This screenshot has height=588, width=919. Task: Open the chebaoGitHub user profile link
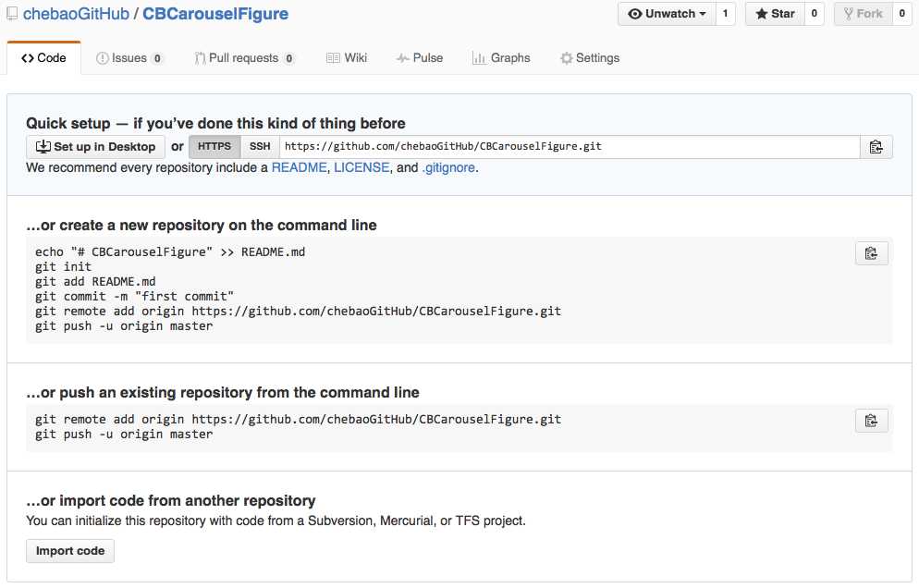76,14
